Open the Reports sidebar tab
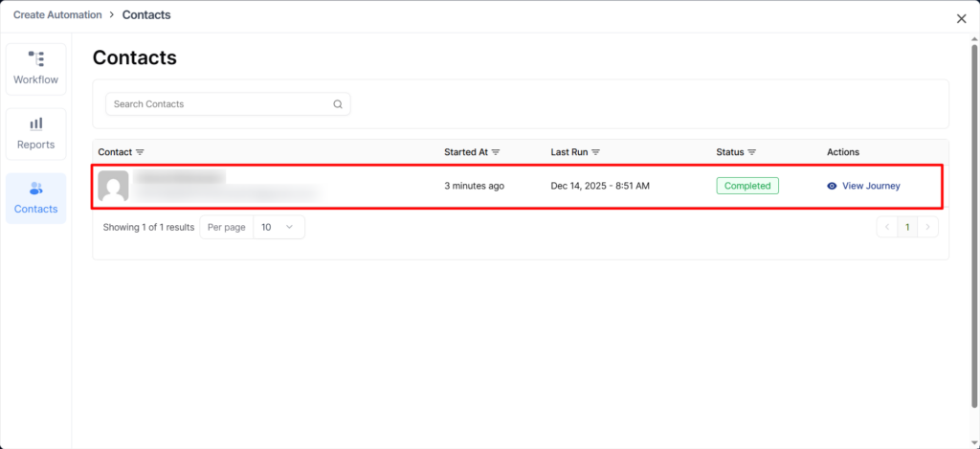Image resolution: width=980 pixels, height=449 pixels. pos(35,133)
